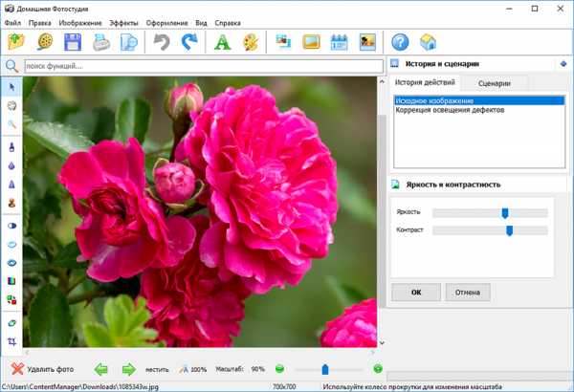This screenshot has height=392, width=574.
Task: Adjust the Контраст slider handle
Action: (509, 230)
